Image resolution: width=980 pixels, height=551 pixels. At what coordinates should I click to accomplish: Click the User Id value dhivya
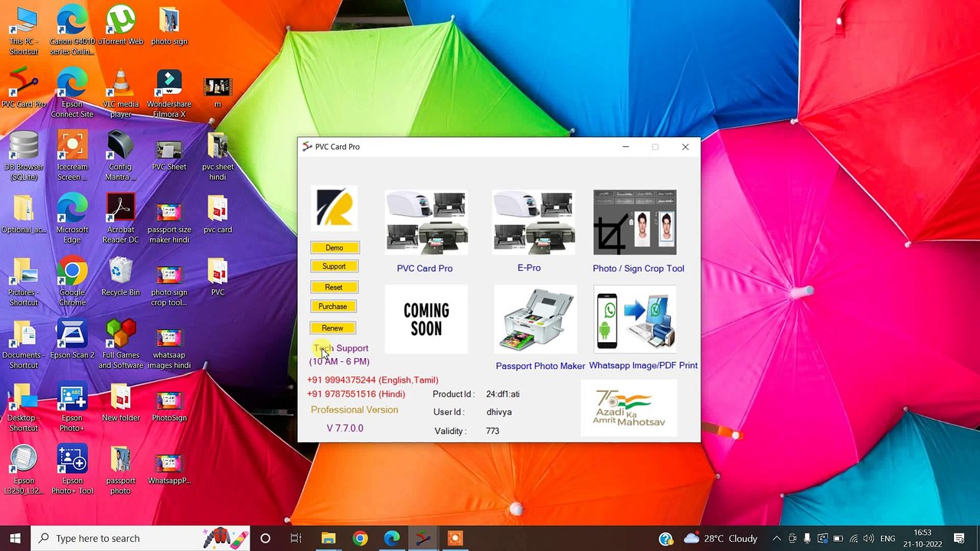[x=499, y=412]
